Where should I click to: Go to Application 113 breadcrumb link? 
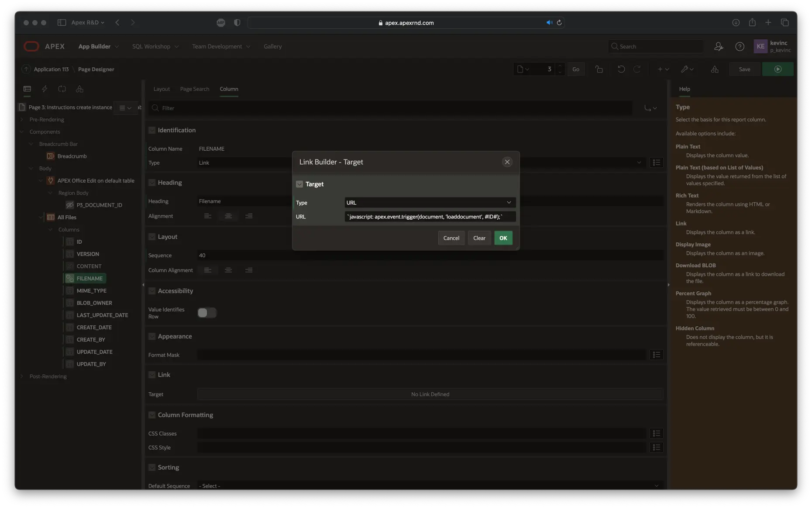pos(51,69)
